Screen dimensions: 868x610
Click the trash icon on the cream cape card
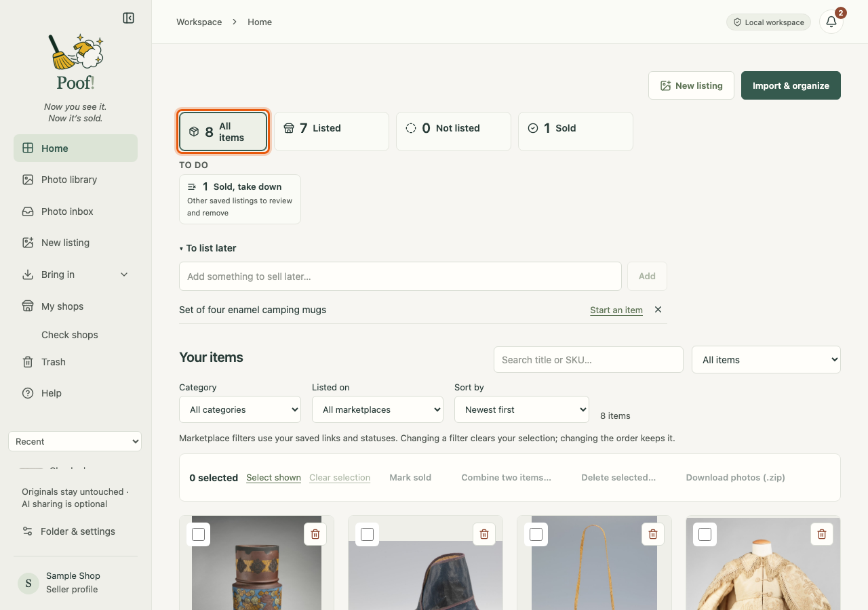tap(822, 534)
